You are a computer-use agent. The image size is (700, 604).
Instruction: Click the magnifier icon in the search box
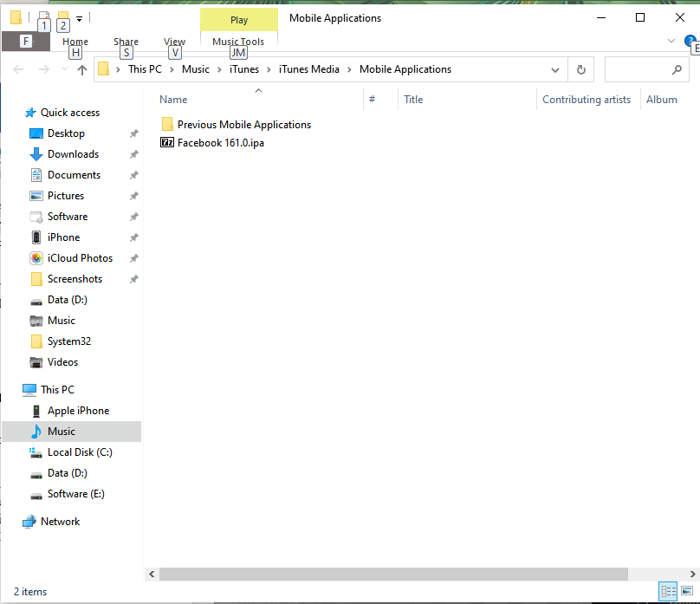(x=677, y=70)
